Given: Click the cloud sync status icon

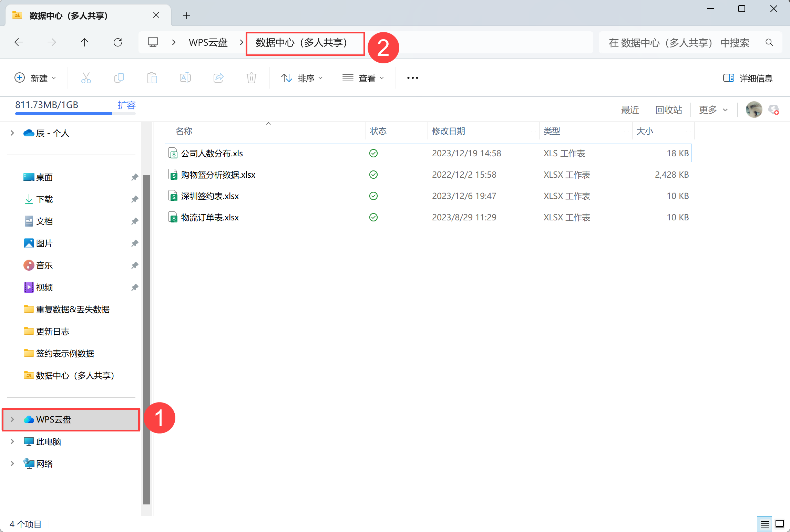Looking at the screenshot, I should tap(773, 110).
